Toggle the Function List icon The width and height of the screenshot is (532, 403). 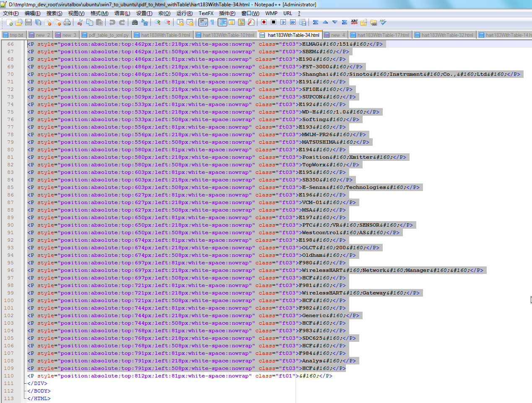(x=251, y=22)
